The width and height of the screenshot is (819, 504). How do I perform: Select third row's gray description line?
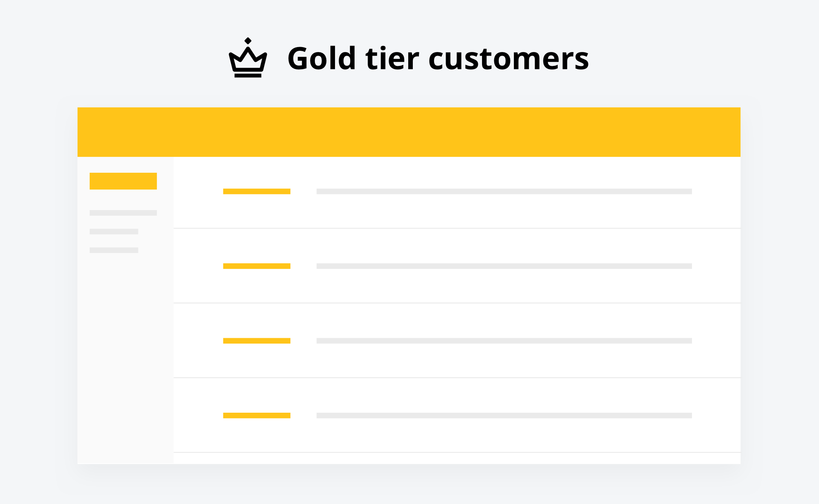tap(504, 341)
